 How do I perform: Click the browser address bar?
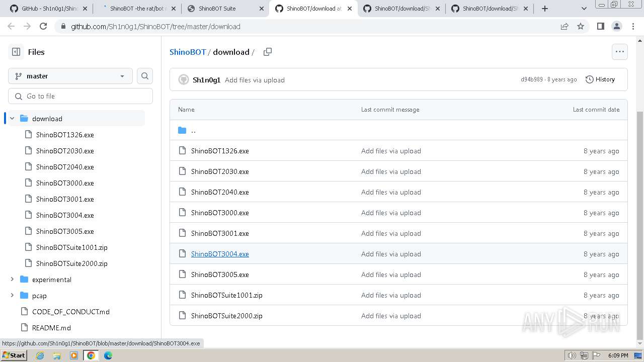(307, 26)
